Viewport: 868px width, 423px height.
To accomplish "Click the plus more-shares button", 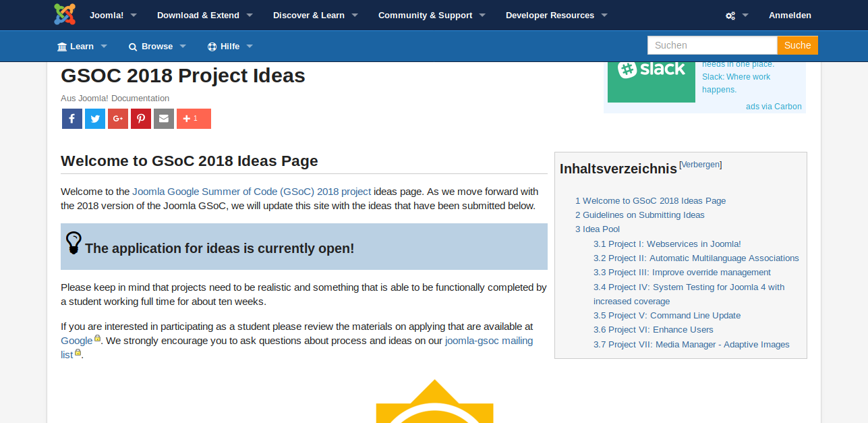I will (x=194, y=119).
